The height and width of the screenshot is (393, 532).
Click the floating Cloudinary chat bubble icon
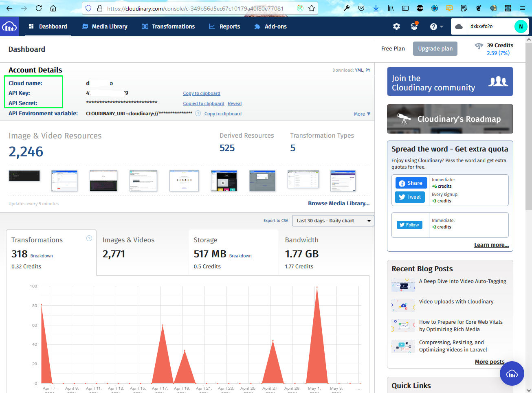click(512, 373)
